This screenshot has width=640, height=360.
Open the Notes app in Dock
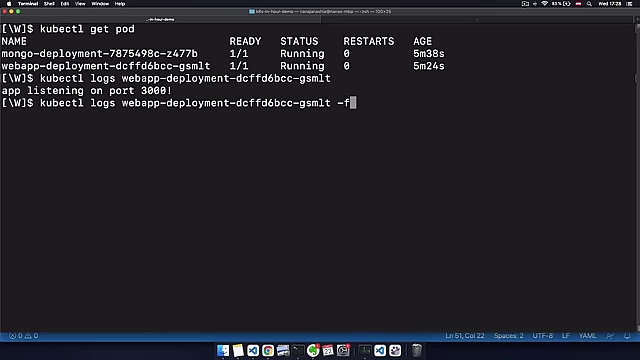[x=238, y=350]
